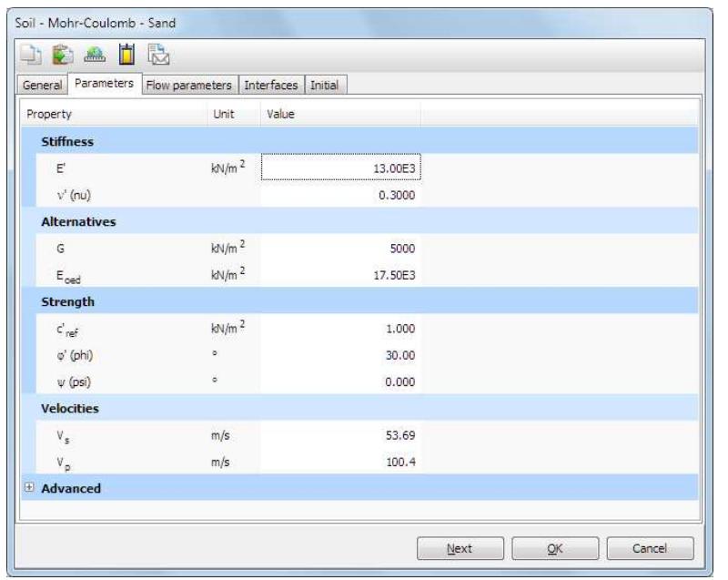Viewport: 728px width, 580px height.
Task: Select the copy material set icon
Action: (31, 55)
